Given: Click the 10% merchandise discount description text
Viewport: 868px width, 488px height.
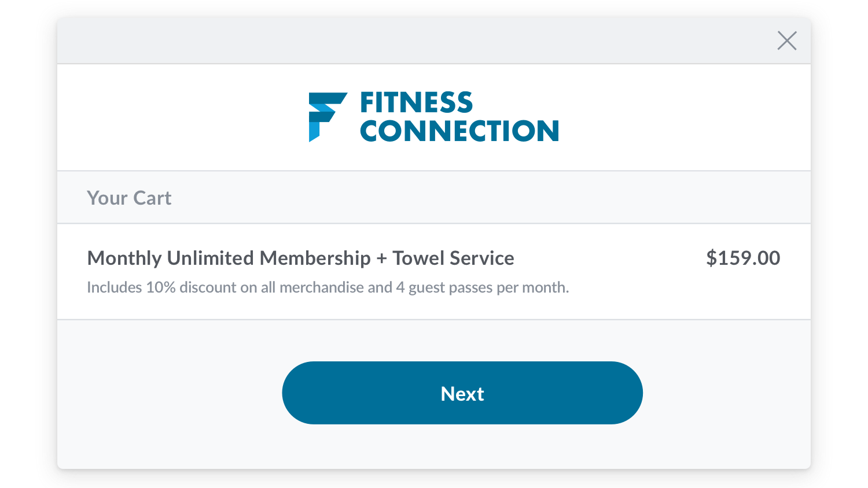Looking at the screenshot, I should tap(231, 287).
